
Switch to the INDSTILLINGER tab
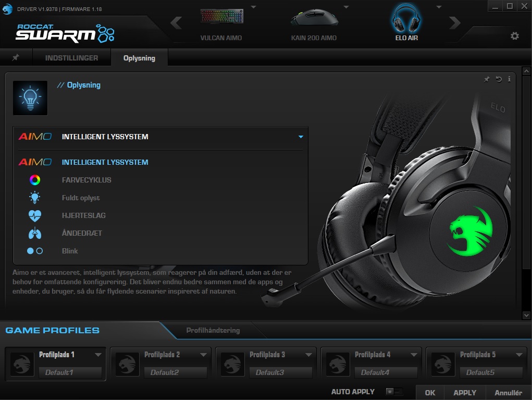pyautogui.click(x=71, y=58)
